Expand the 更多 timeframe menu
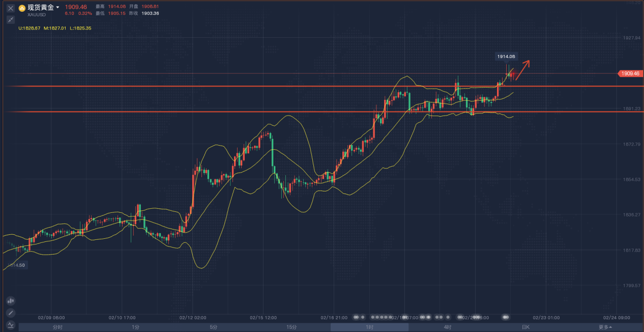Viewport: 644px width, 332px height. [x=605, y=327]
